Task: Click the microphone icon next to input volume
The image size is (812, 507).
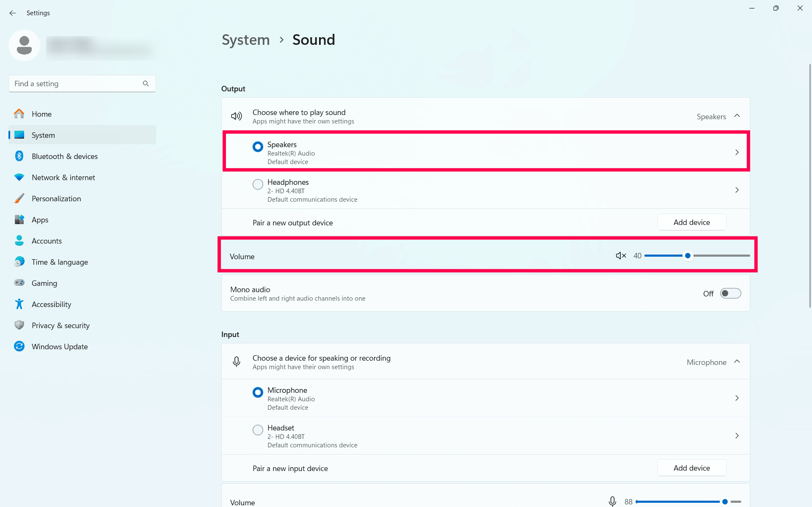Action: point(612,502)
